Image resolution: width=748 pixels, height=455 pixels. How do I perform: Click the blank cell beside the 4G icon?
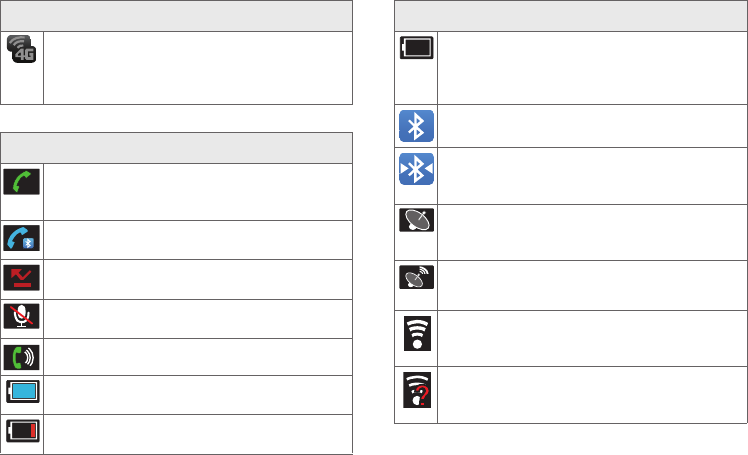tap(198, 67)
